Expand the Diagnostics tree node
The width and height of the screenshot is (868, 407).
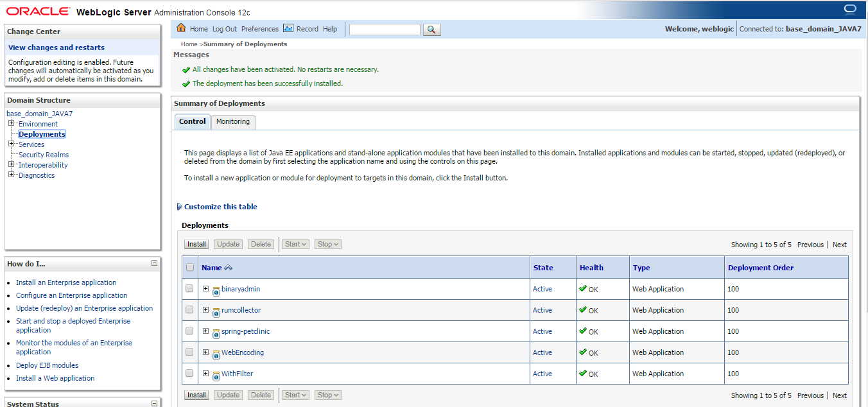pos(12,175)
